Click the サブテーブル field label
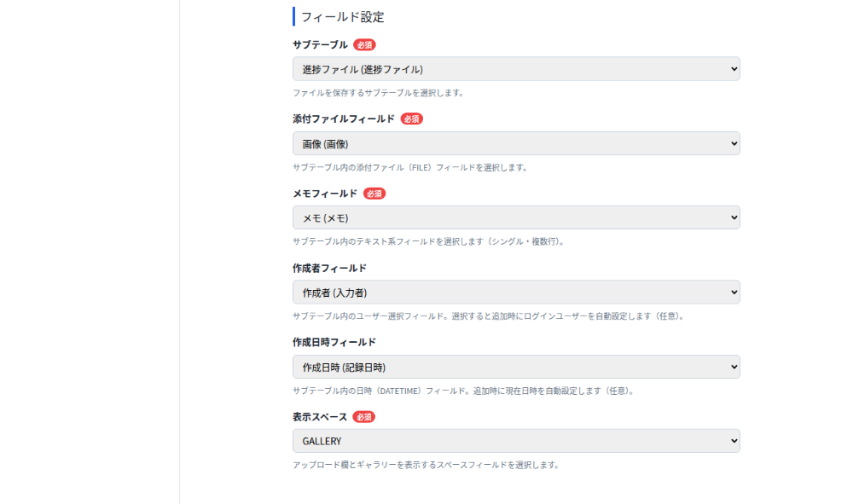853x504 pixels. pyautogui.click(x=320, y=44)
